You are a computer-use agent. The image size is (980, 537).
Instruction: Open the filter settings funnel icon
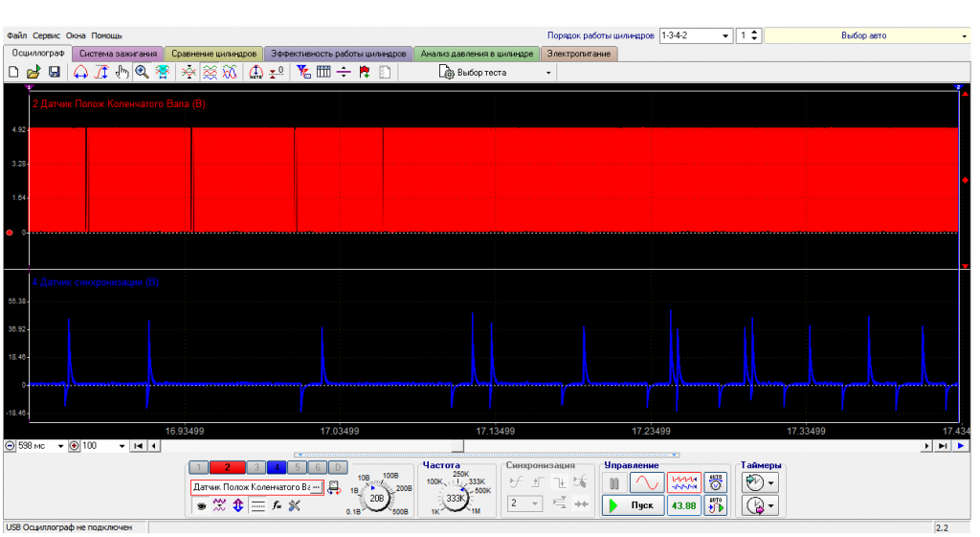[303, 73]
